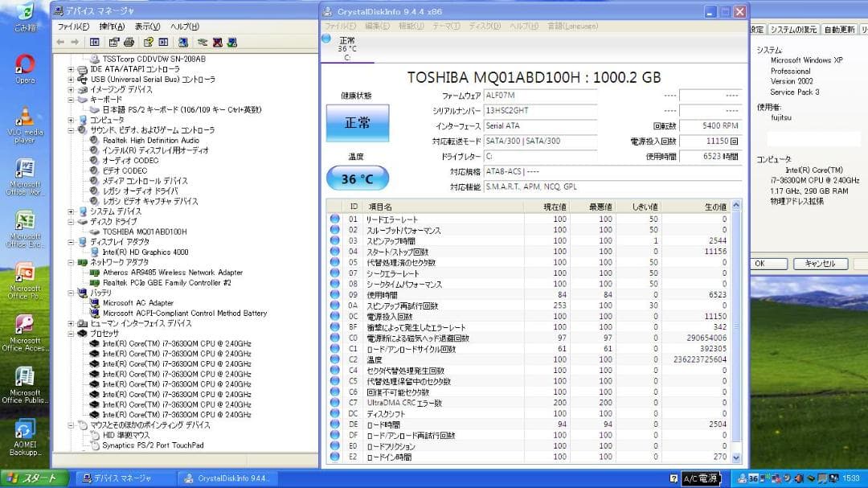The height and width of the screenshot is (488, 868).
Task: Select TOSHIBA MQ01ABD100H under ディスク ドライブ
Action: pos(145,232)
